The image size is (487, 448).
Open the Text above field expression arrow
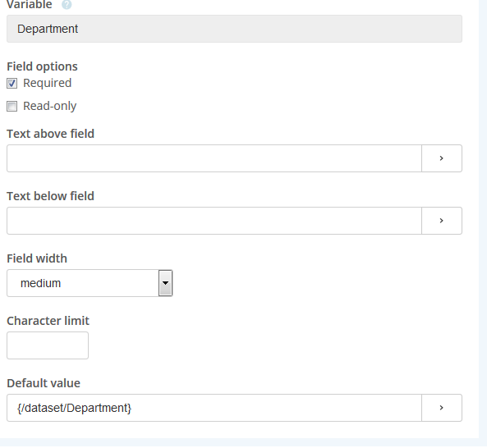coord(442,158)
